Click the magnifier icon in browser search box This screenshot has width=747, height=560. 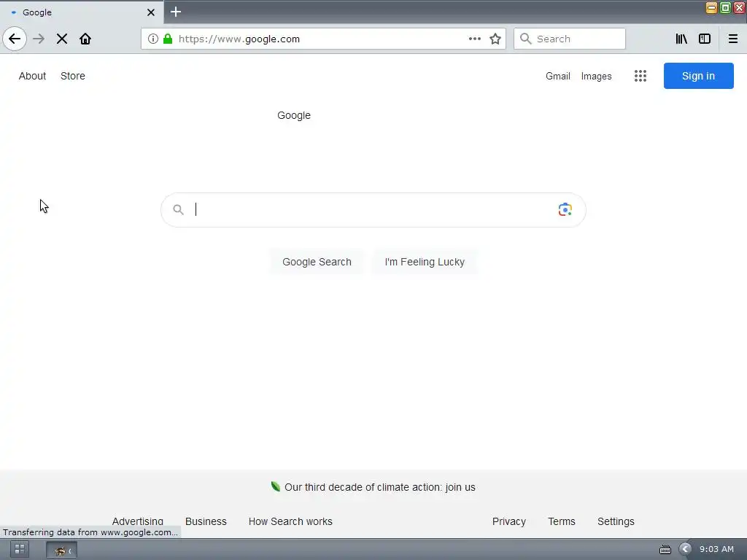pos(525,39)
